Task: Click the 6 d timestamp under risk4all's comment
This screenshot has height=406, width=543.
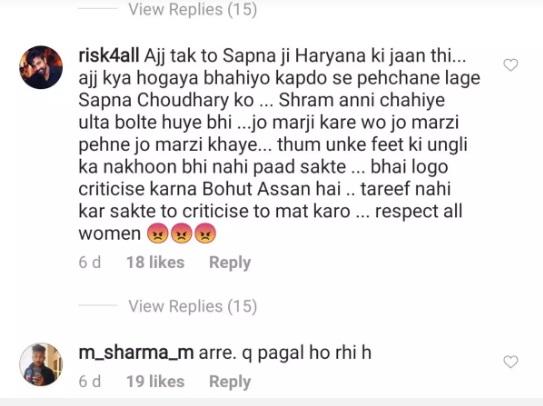Action: point(90,262)
